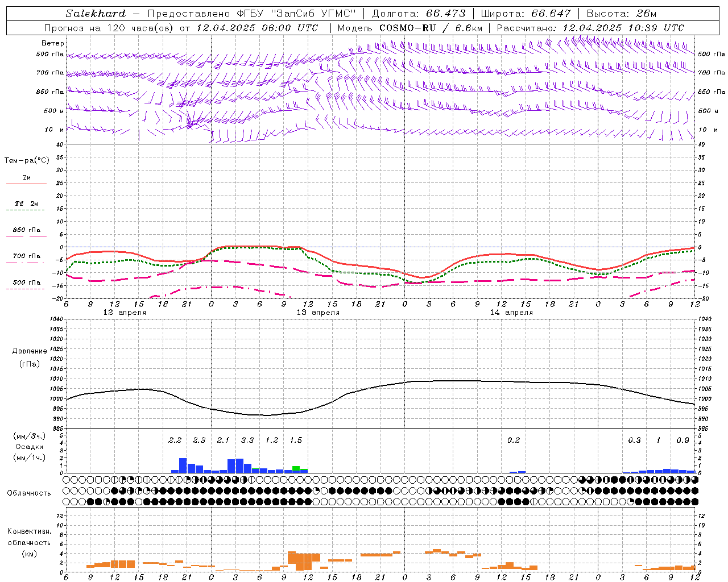The width and height of the screenshot is (728, 582).
Task: Click the Td 2м dew point legend entry
Action: click(x=27, y=203)
